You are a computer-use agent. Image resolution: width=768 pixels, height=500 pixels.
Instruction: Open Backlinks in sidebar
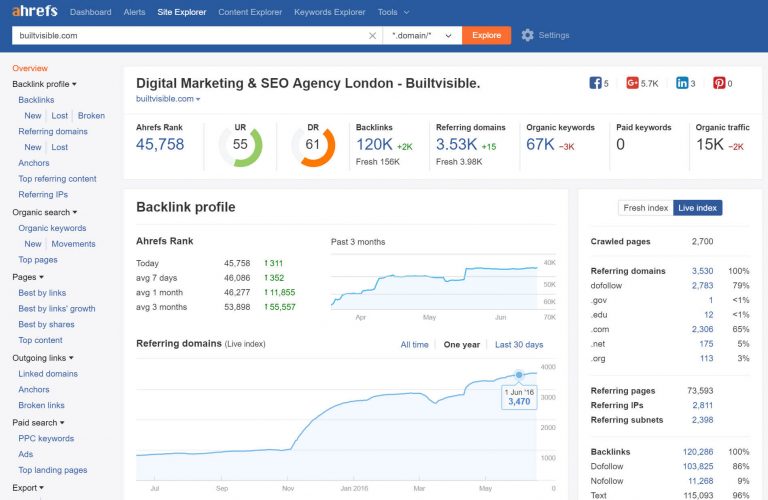(36, 99)
